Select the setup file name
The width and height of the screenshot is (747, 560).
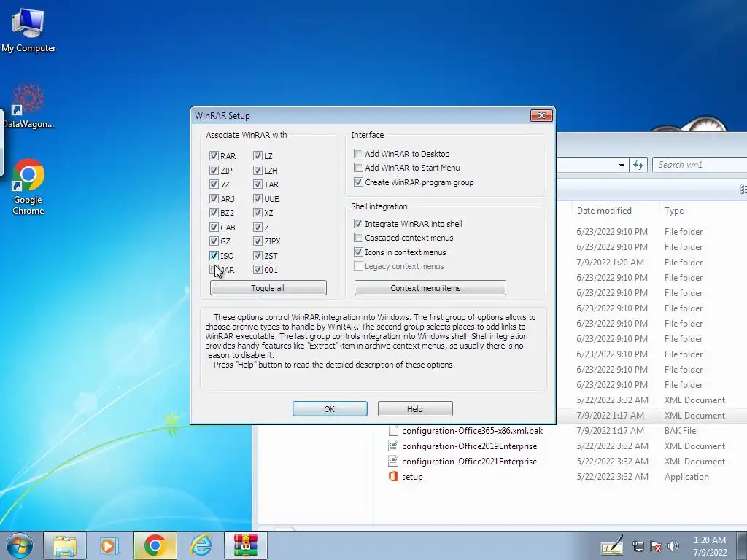[412, 477]
